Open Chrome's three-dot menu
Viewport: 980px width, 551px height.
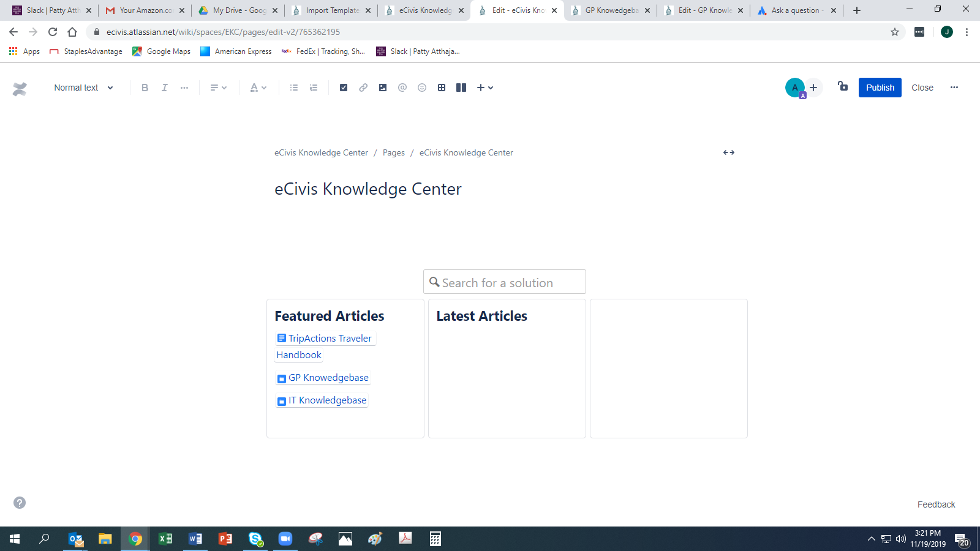tap(967, 32)
